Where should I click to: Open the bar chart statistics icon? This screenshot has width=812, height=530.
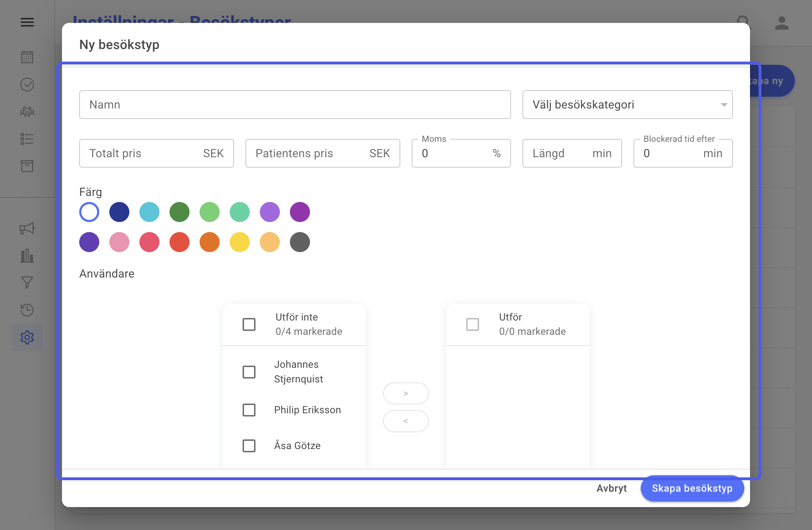pyautogui.click(x=27, y=256)
